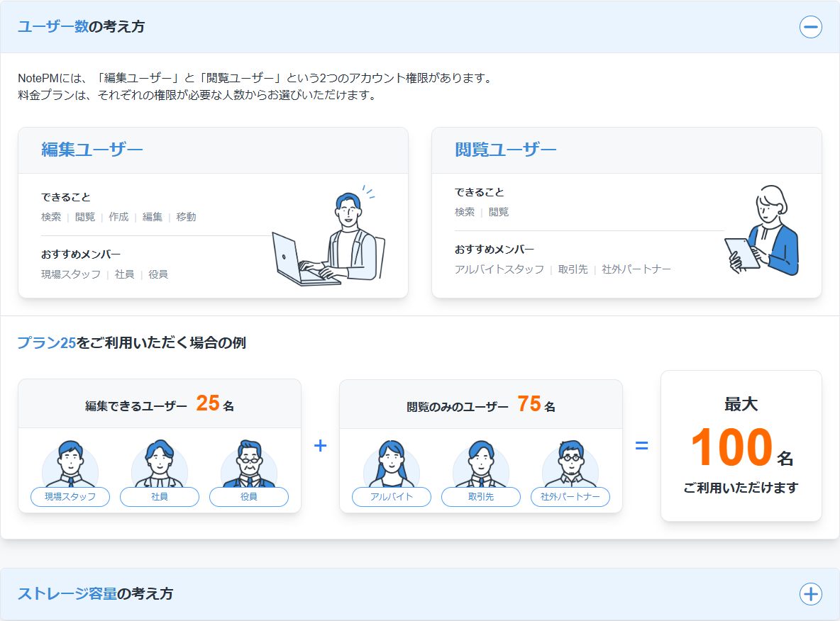The height and width of the screenshot is (621, 840).
Task: Click the 閲覧のみのユーザー 75名 header
Action: [x=481, y=405]
